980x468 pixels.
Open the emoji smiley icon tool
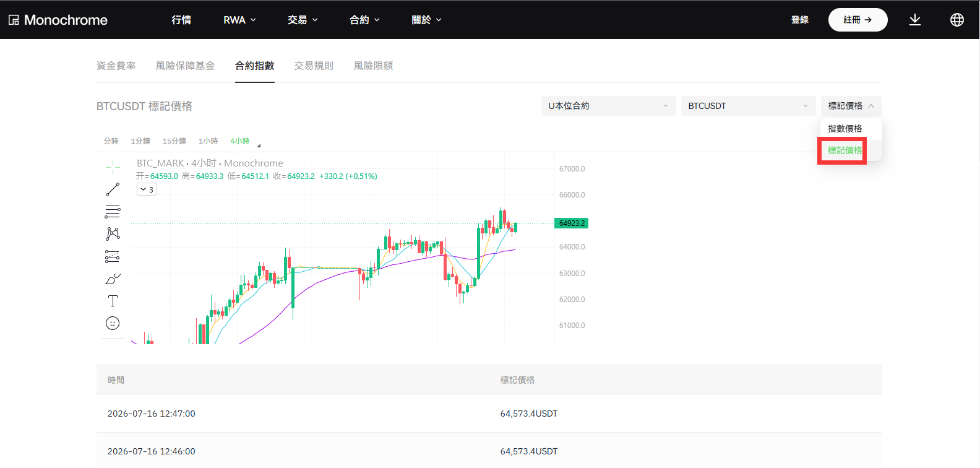[113, 323]
